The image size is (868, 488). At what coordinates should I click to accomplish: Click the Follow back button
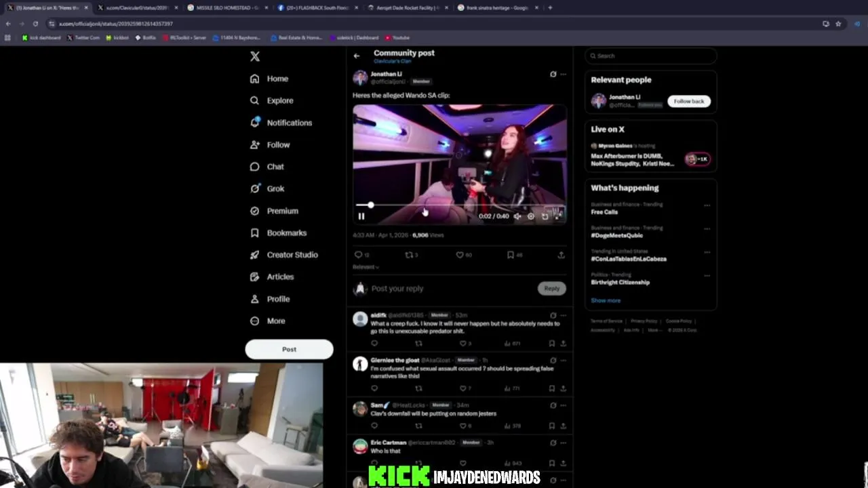pos(689,101)
